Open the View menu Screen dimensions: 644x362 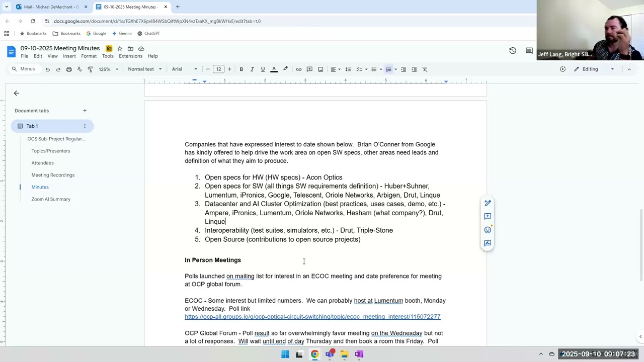click(x=52, y=56)
